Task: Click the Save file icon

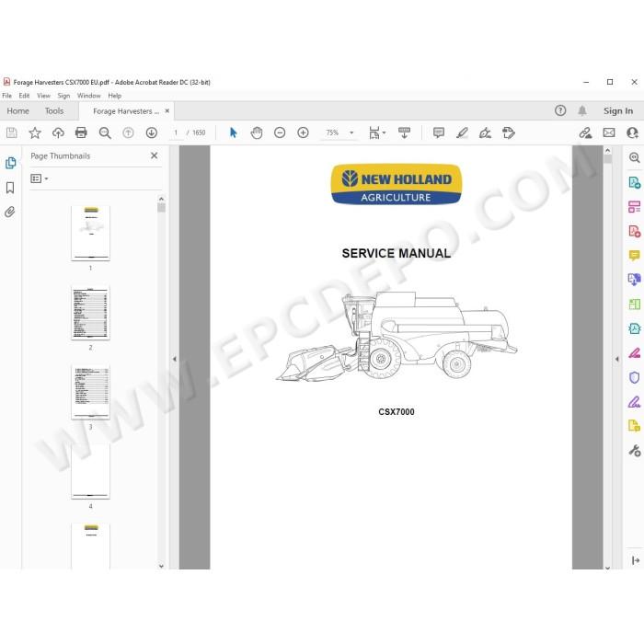Action: tap(11, 132)
